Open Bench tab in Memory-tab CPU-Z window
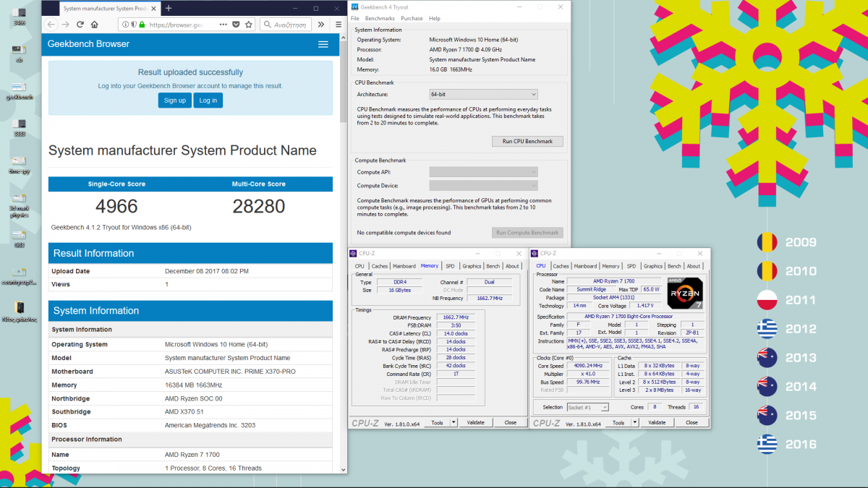The width and height of the screenshot is (868, 488). pyautogui.click(x=493, y=266)
